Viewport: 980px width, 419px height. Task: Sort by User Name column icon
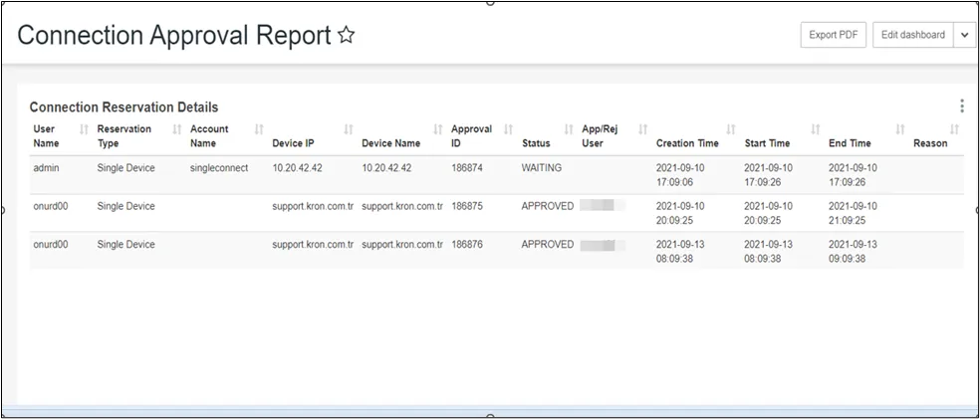[84, 129]
